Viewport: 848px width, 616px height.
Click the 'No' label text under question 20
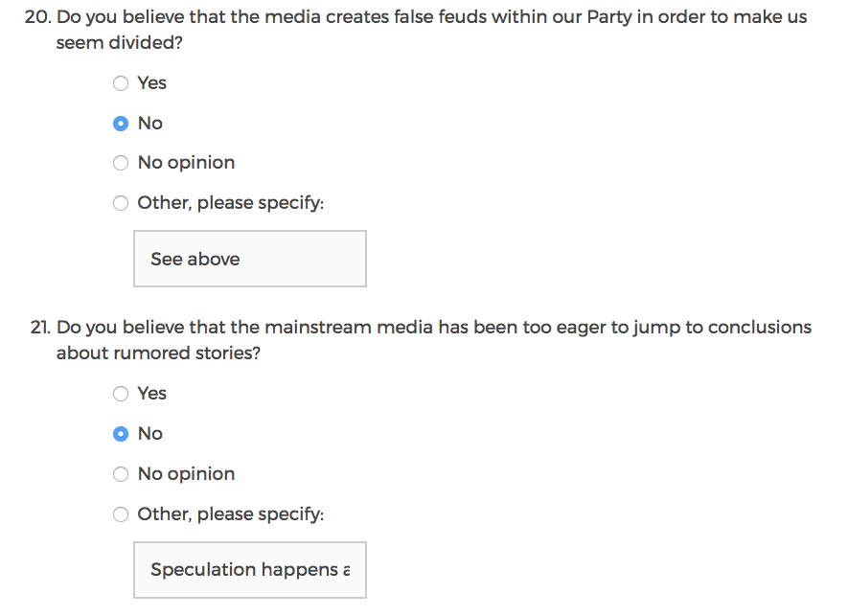click(150, 124)
